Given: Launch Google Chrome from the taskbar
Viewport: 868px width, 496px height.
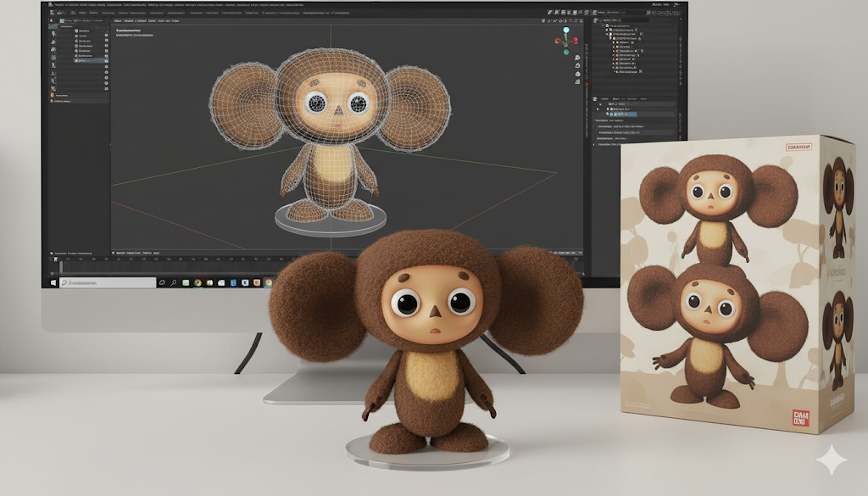Looking at the screenshot, I should pyautogui.click(x=198, y=282).
